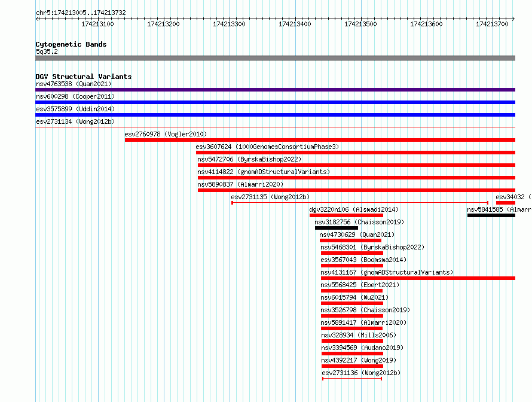Click the esv2731134 (Wong2012b) label
The width and height of the screenshot is (532, 402).
75,121
